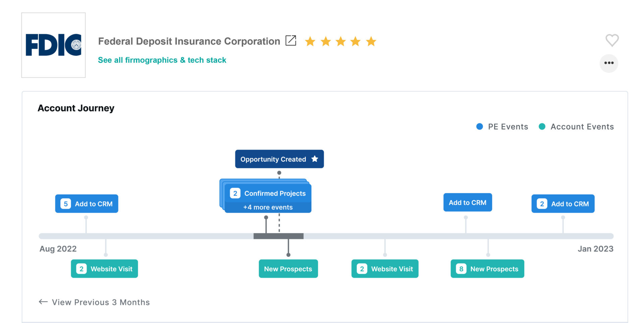The image size is (644, 323).
Task: Toggle the PE Events legend filter
Action: coord(502,126)
